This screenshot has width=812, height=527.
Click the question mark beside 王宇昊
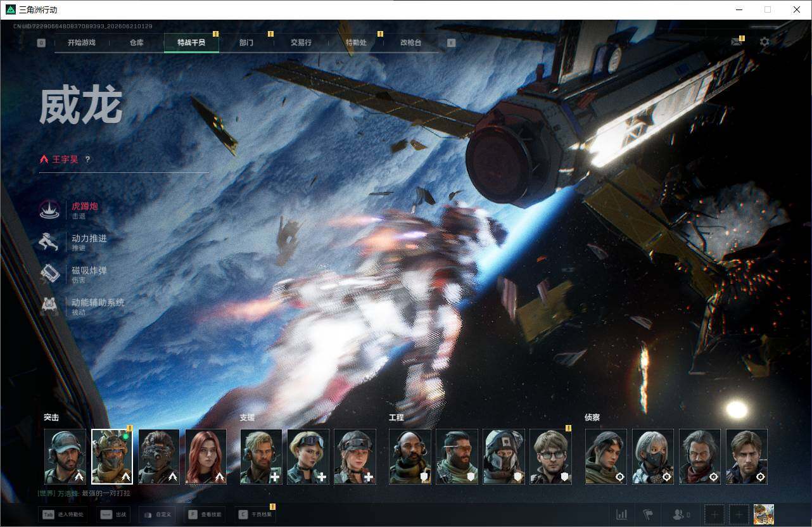coord(87,160)
